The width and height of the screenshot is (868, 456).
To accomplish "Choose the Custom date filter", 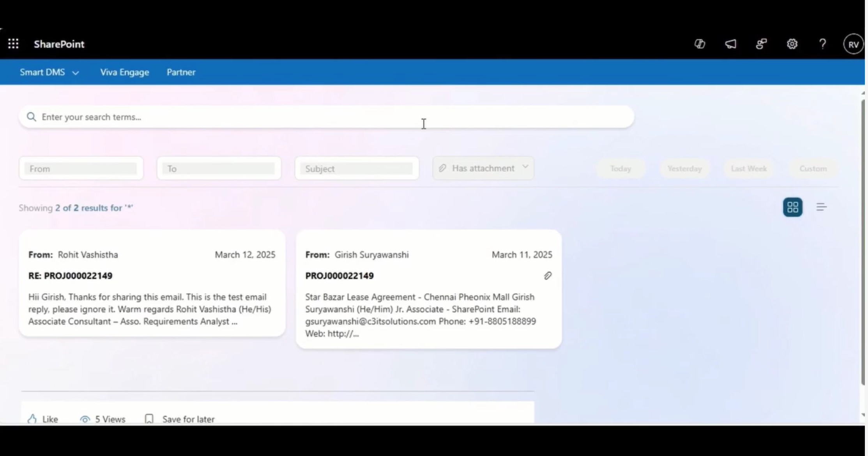I will click(813, 169).
